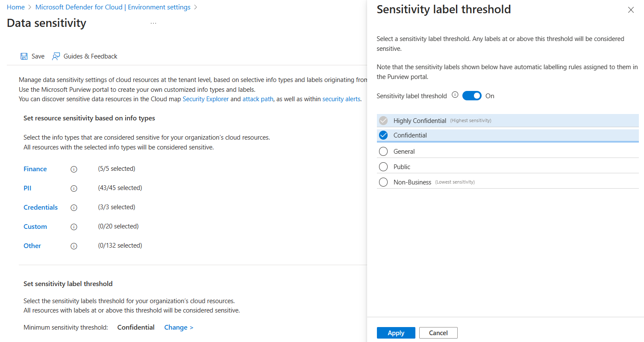Apply the sensitivity label threshold

[396, 333]
